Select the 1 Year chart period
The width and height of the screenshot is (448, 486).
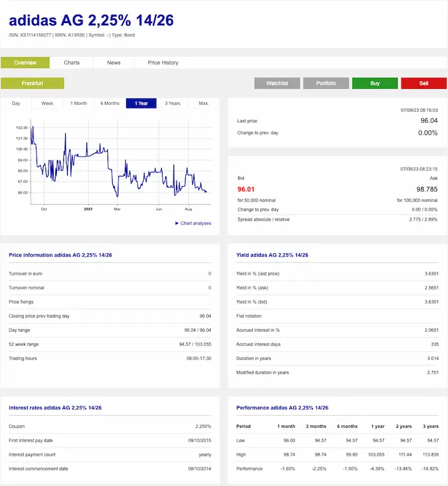click(141, 103)
